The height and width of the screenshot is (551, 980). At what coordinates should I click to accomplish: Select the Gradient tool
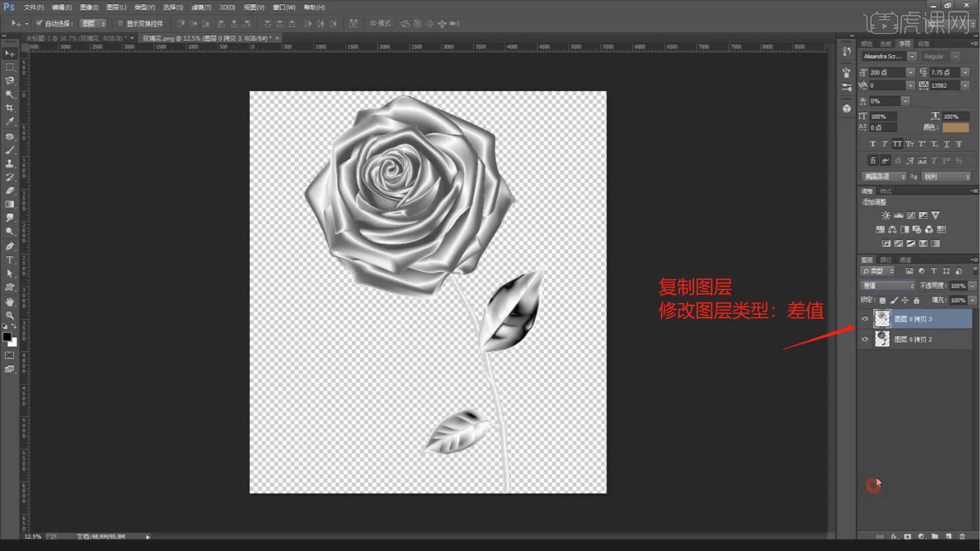[10, 204]
